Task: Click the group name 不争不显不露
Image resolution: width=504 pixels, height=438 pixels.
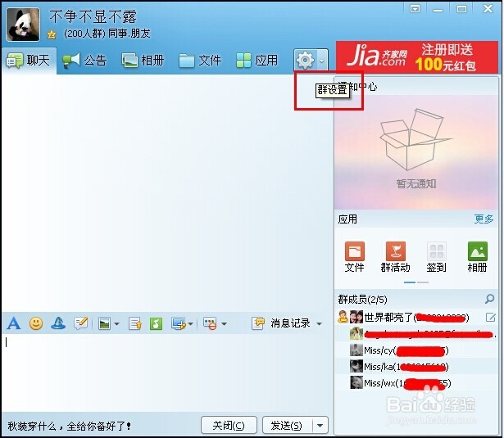Action: 93,16
